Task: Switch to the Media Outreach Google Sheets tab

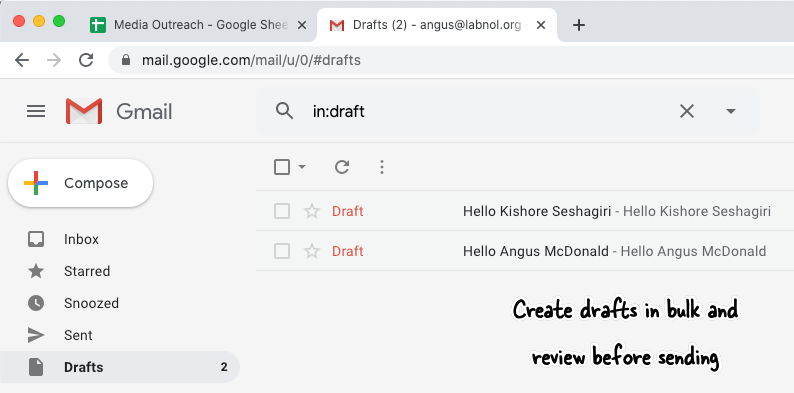Action: pyautogui.click(x=197, y=25)
